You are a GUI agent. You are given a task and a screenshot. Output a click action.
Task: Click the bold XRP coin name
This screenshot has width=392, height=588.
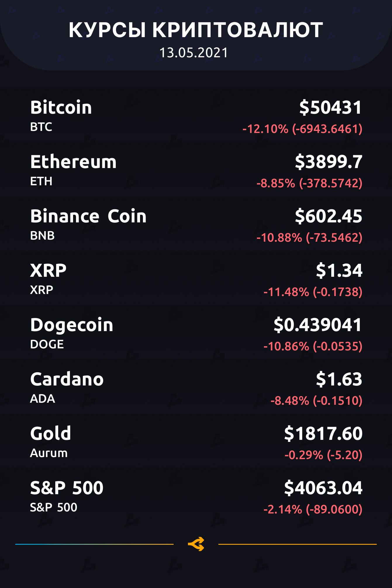click(x=49, y=270)
